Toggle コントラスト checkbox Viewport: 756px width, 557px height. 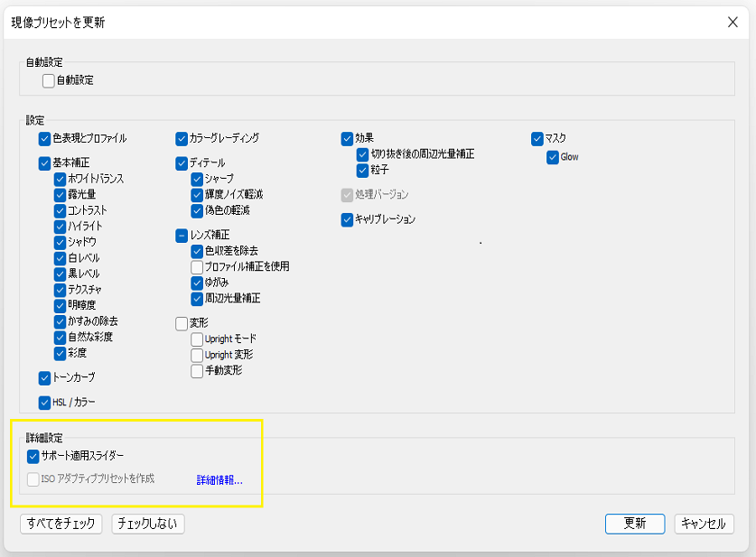click(60, 211)
